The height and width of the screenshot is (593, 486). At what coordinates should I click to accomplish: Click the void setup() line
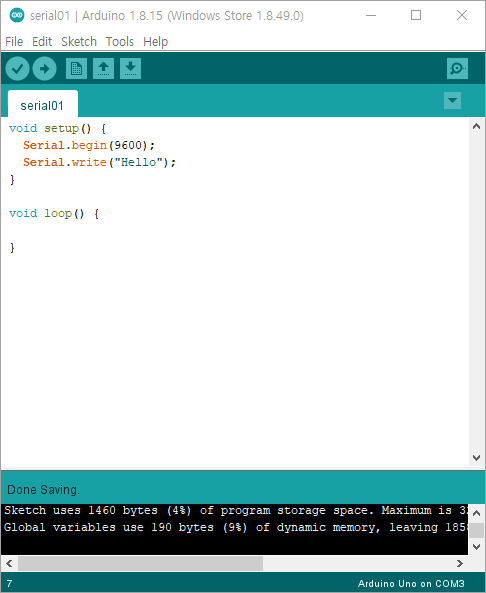[x=57, y=129]
